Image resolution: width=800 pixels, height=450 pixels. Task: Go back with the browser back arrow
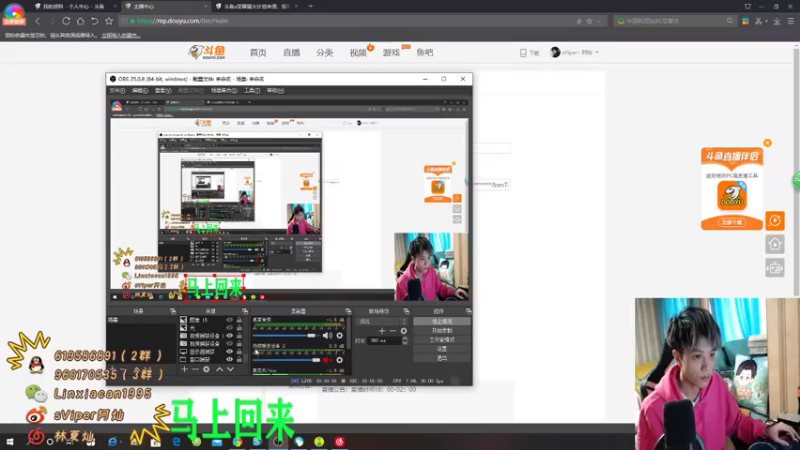(x=37, y=21)
